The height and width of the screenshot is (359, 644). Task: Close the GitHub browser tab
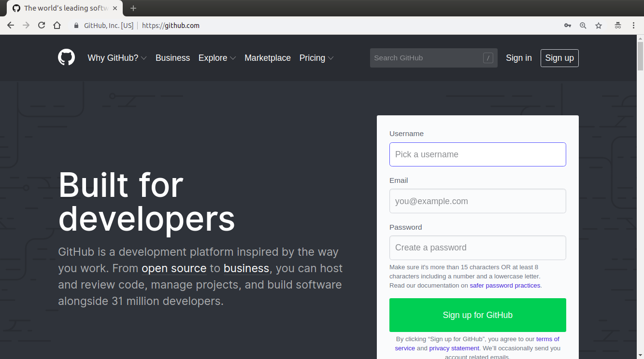pos(115,8)
